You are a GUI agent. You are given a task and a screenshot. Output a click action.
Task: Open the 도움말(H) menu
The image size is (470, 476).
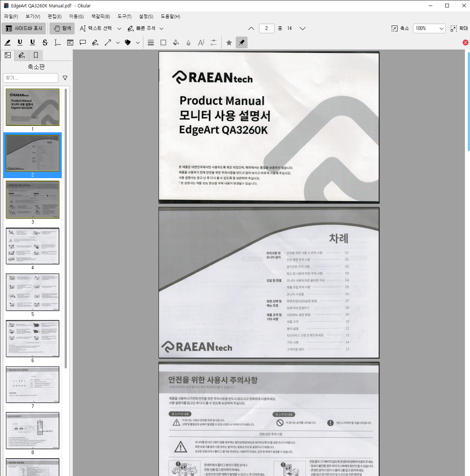(x=170, y=16)
